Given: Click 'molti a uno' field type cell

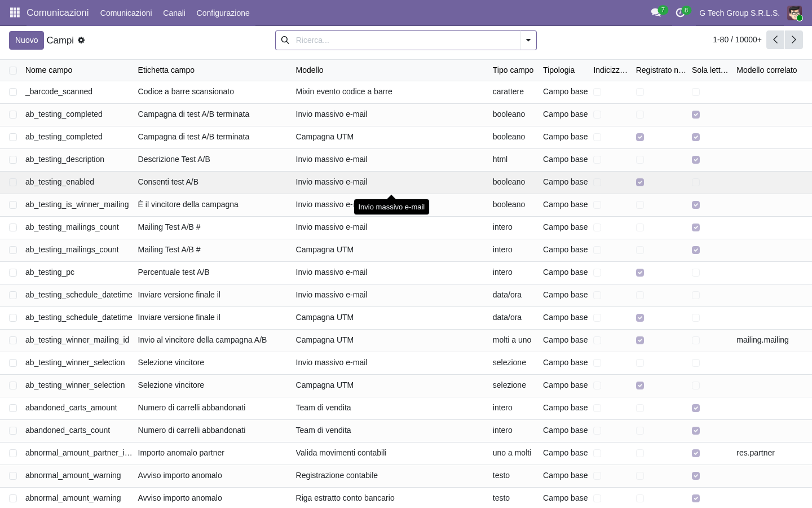Looking at the screenshot, I should coord(512,340).
